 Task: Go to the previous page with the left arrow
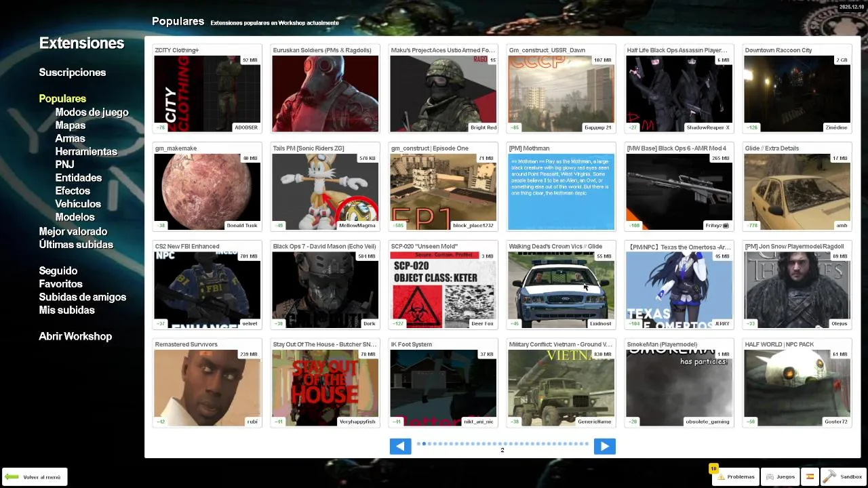click(400, 446)
